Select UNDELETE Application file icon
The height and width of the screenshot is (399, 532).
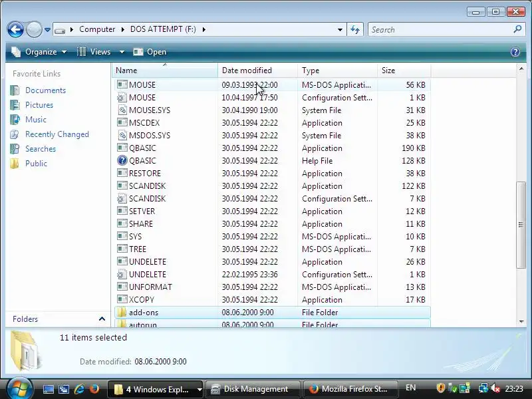122,261
